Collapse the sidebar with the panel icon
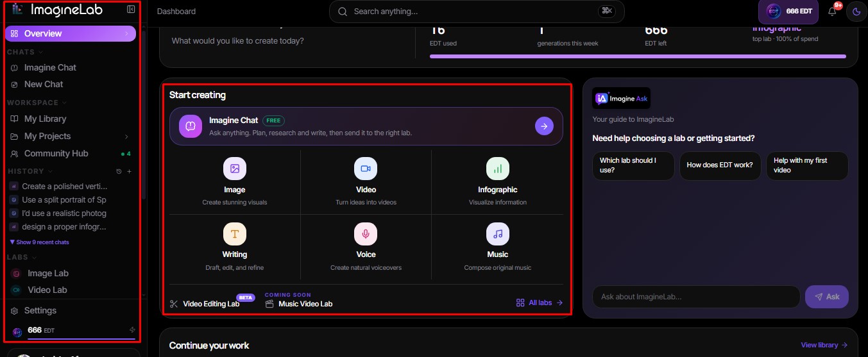 (x=131, y=10)
